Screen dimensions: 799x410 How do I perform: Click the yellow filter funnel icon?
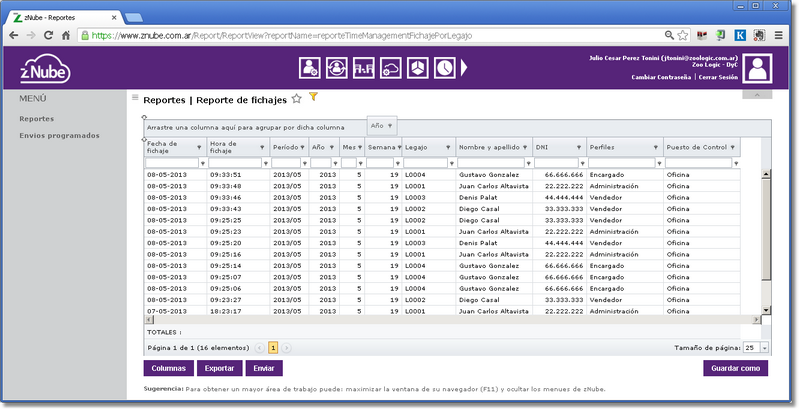tap(313, 98)
